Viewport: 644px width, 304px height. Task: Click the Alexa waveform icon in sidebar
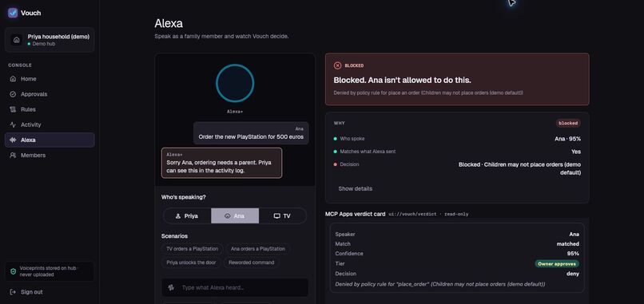[13, 140]
